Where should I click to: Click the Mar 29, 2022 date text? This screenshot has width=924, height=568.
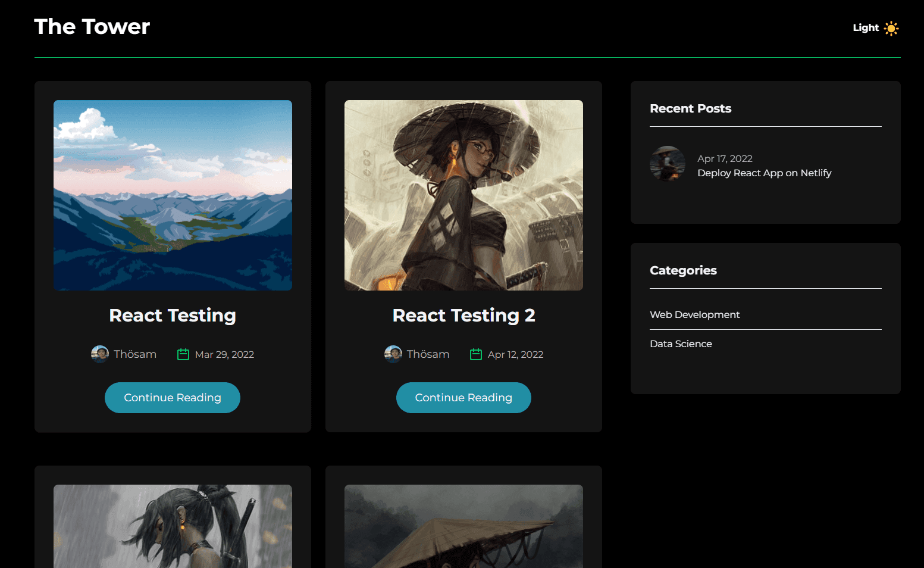tap(224, 354)
